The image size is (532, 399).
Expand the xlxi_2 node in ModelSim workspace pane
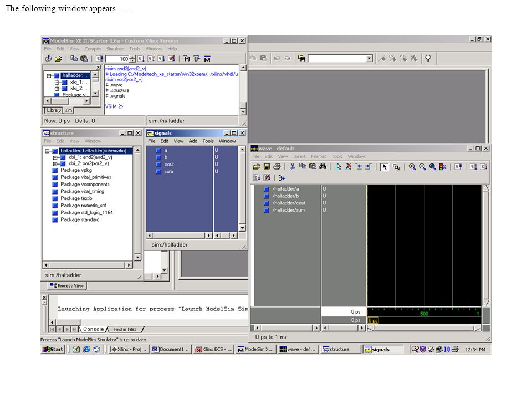click(57, 89)
